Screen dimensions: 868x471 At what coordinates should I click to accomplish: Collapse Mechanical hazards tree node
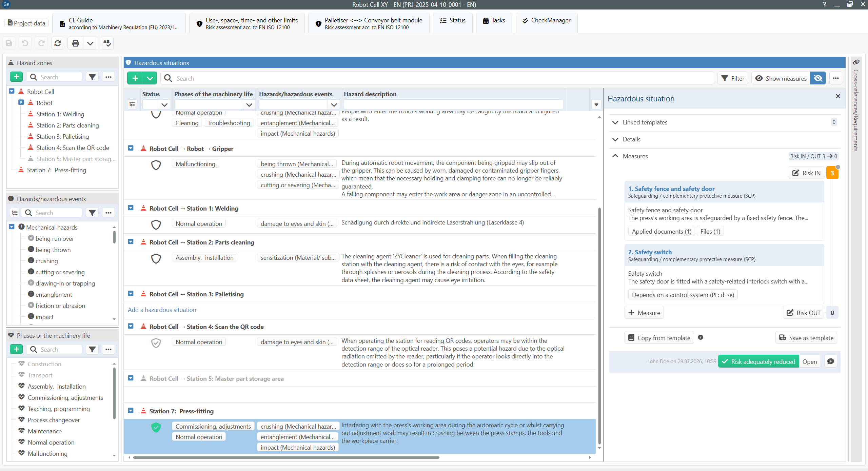tap(12, 227)
